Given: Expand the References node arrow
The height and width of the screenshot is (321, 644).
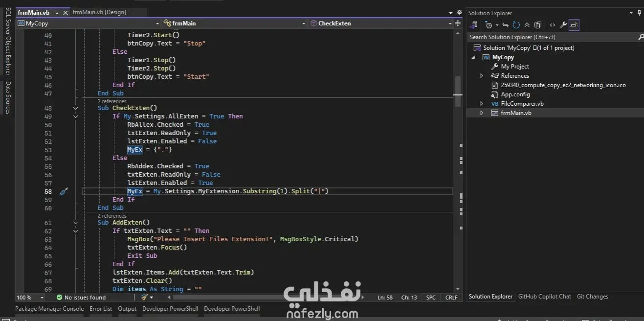Looking at the screenshot, I should (x=482, y=76).
